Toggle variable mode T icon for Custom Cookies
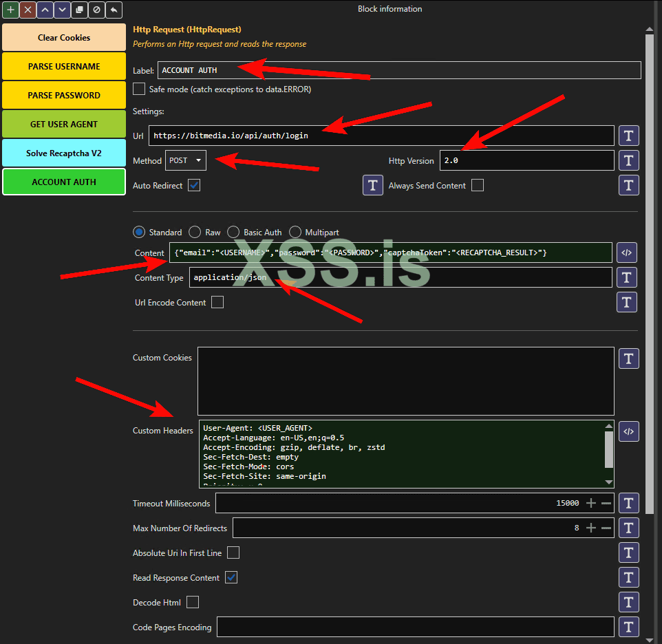This screenshot has height=644, width=662. (629, 358)
